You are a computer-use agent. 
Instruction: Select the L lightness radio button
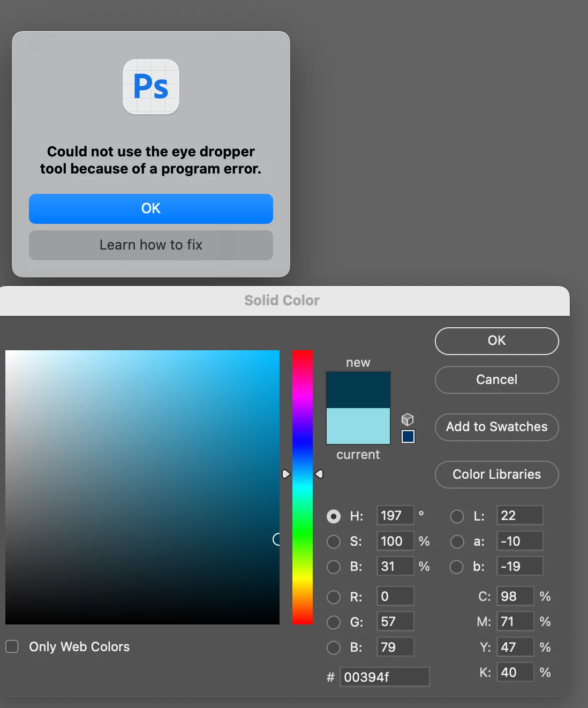point(457,516)
